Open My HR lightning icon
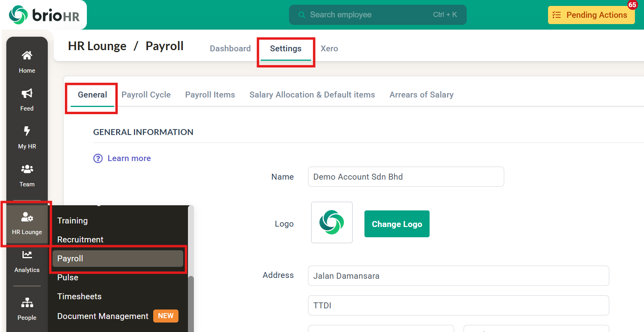The image size is (644, 332). tap(27, 131)
